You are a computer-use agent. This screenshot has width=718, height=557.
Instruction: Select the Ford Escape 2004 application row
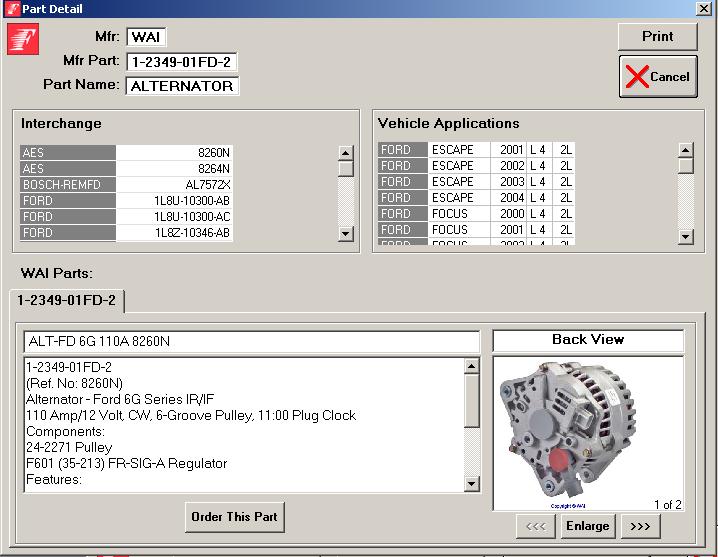(476, 198)
